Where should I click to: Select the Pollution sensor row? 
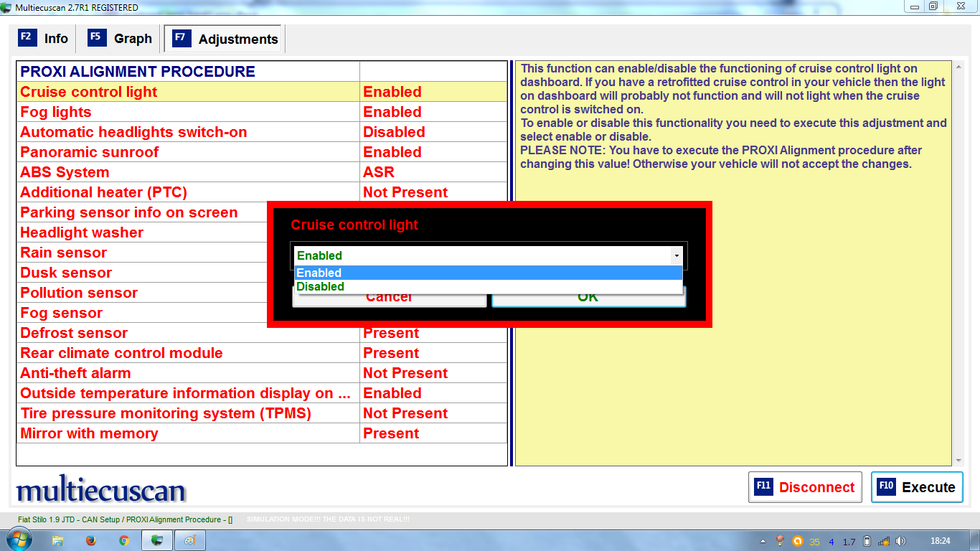coord(142,293)
